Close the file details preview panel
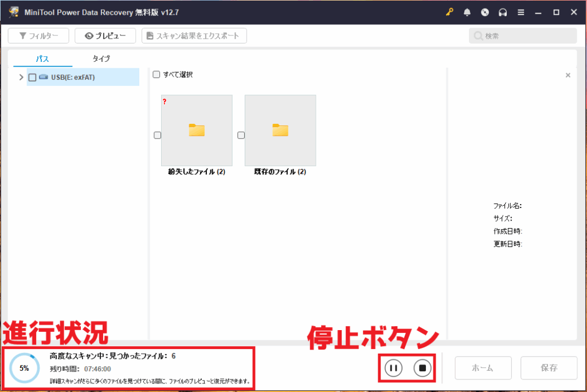 [568, 75]
